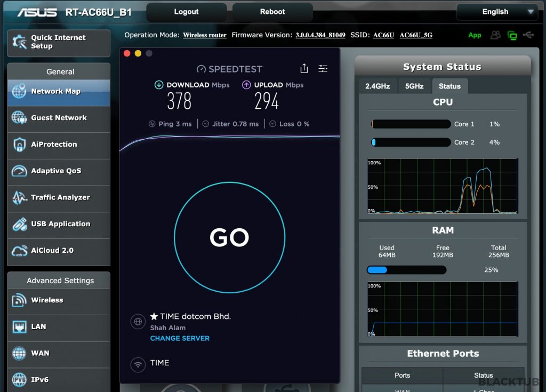Click the AC66U_5G SSID link
This screenshot has width=546, height=392.
click(416, 35)
